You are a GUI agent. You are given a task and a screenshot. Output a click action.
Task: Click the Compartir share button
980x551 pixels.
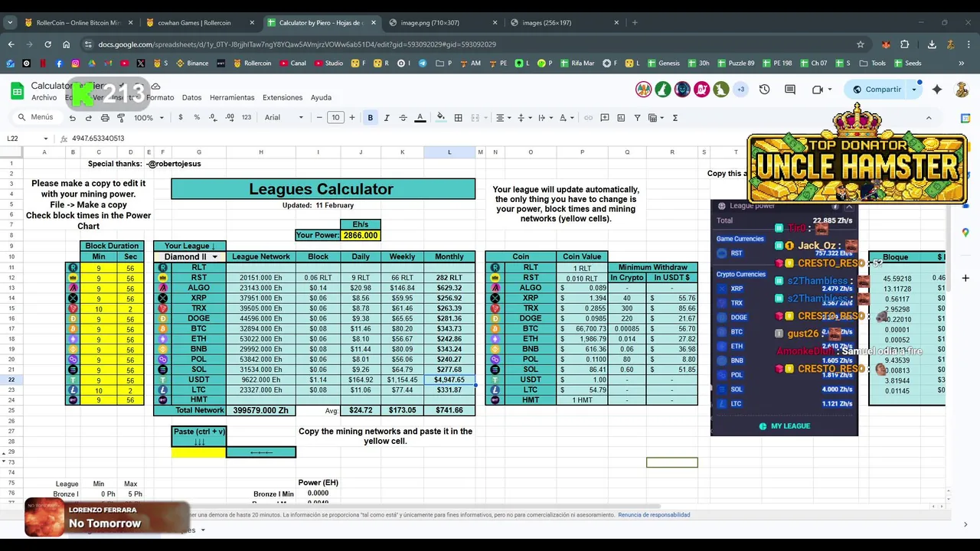[877, 90]
